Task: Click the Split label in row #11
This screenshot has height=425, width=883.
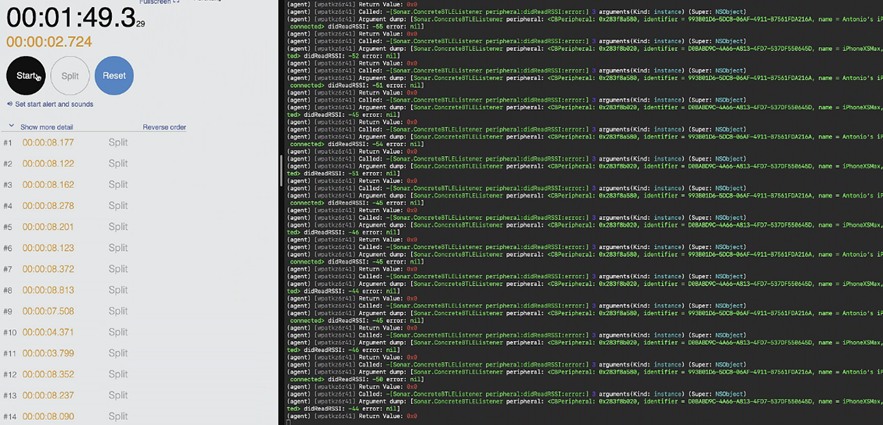Action: pos(118,354)
